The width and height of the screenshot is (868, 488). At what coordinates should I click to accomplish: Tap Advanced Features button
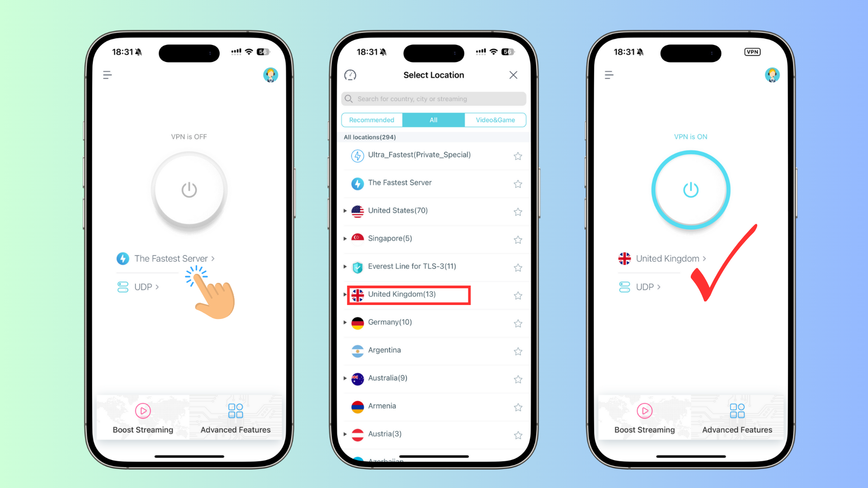tap(235, 417)
